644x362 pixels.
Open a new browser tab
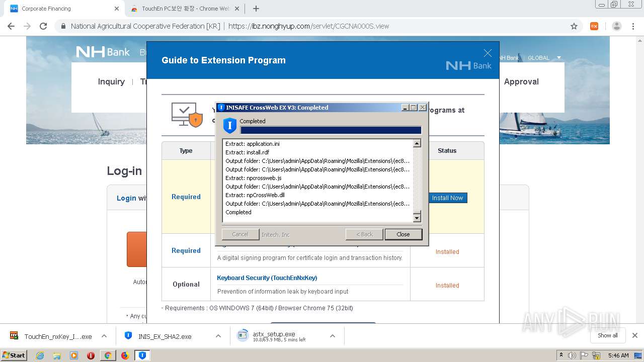[256, 9]
